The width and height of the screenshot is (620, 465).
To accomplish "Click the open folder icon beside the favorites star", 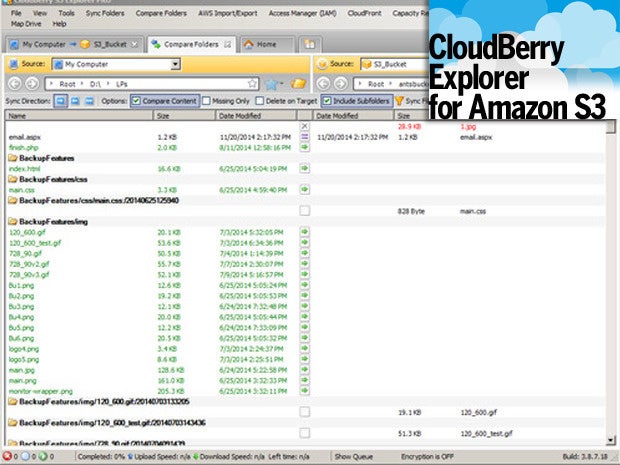I will point(299,83).
